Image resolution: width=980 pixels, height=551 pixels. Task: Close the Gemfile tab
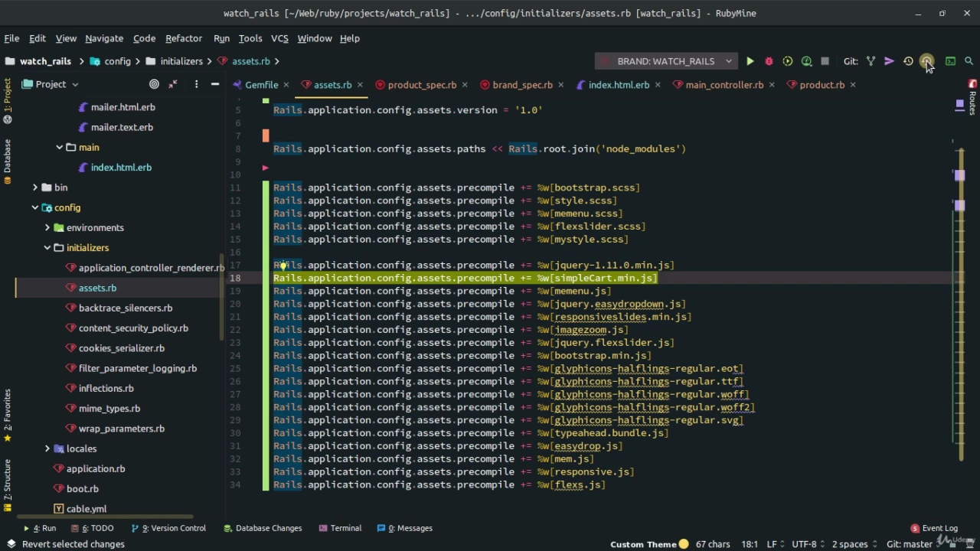(x=286, y=85)
